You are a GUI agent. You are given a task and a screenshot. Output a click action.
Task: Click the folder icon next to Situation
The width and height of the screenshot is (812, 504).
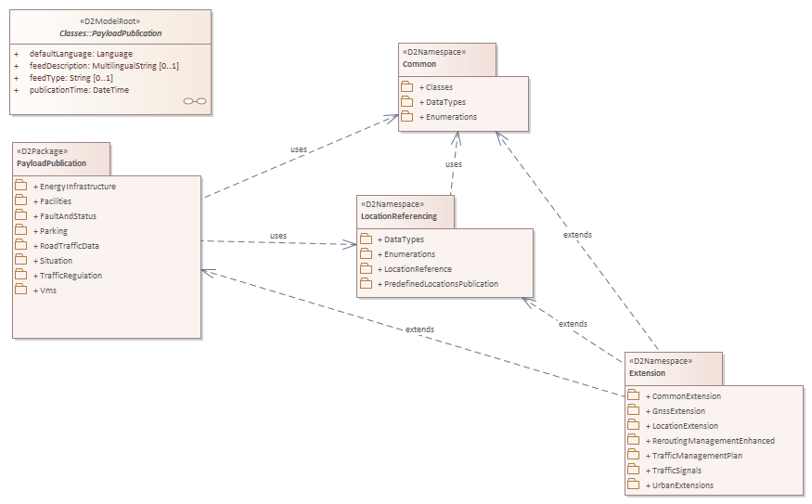(x=21, y=261)
